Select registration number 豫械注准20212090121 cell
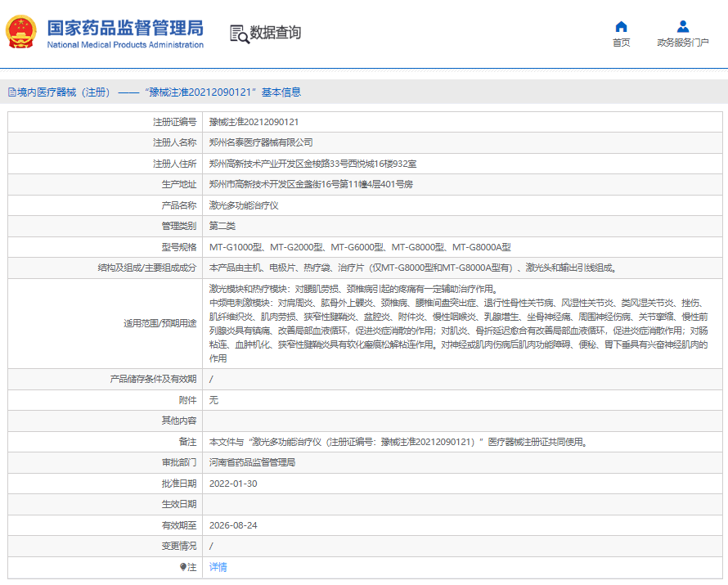728x585 pixels. tap(254, 122)
